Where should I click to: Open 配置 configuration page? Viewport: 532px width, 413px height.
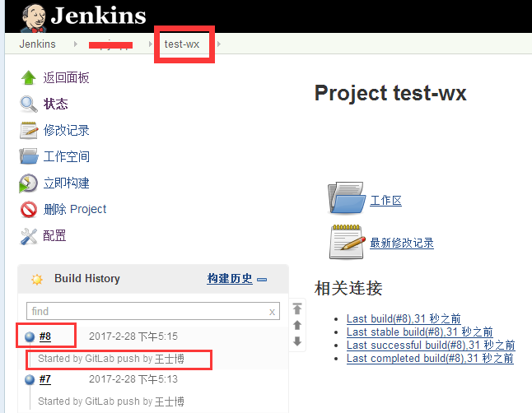tap(54, 235)
